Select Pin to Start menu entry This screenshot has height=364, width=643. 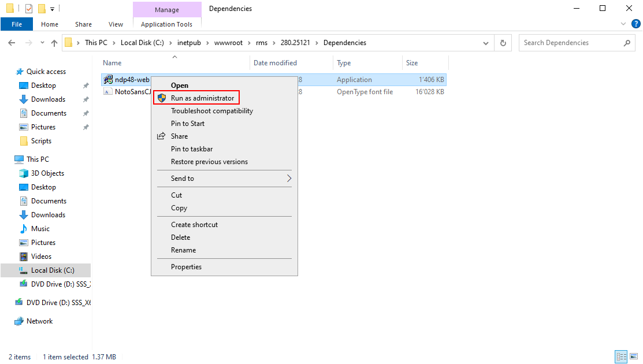pos(224,124)
